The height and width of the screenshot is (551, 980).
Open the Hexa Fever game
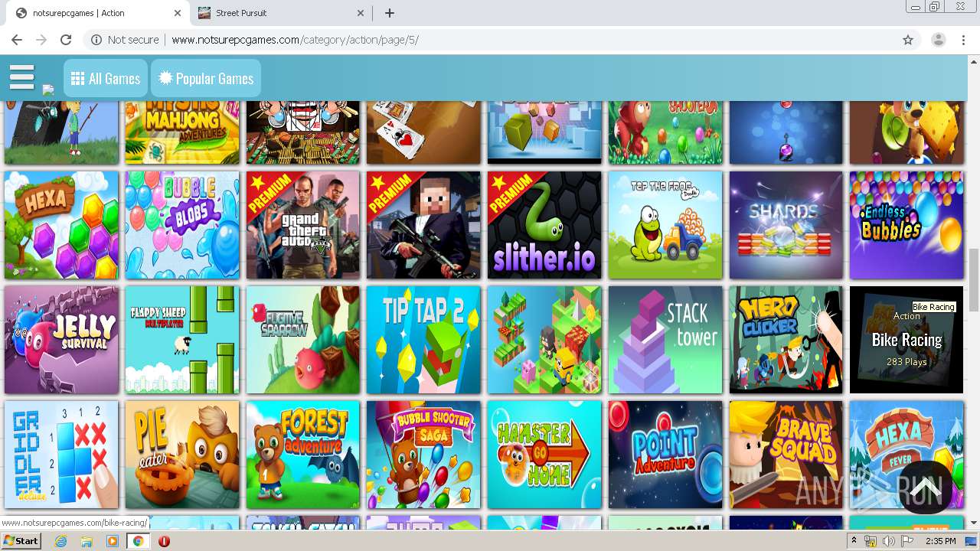[906, 455]
